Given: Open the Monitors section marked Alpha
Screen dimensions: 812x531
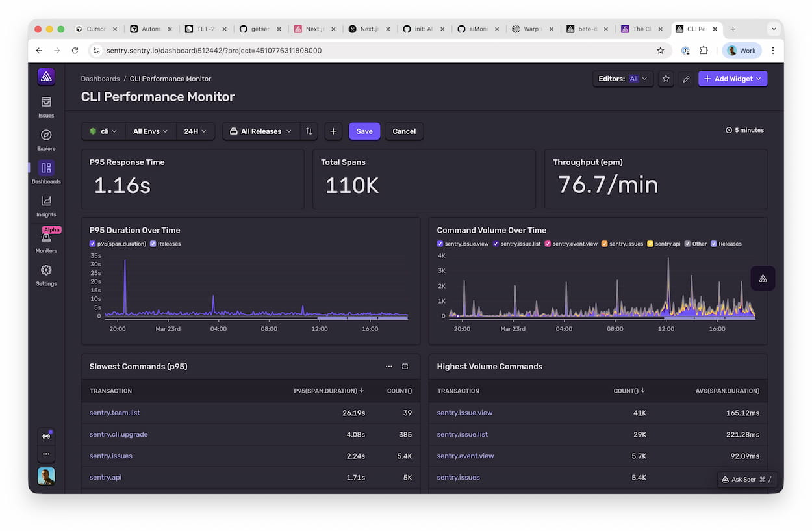Looking at the screenshot, I should click(x=45, y=239).
